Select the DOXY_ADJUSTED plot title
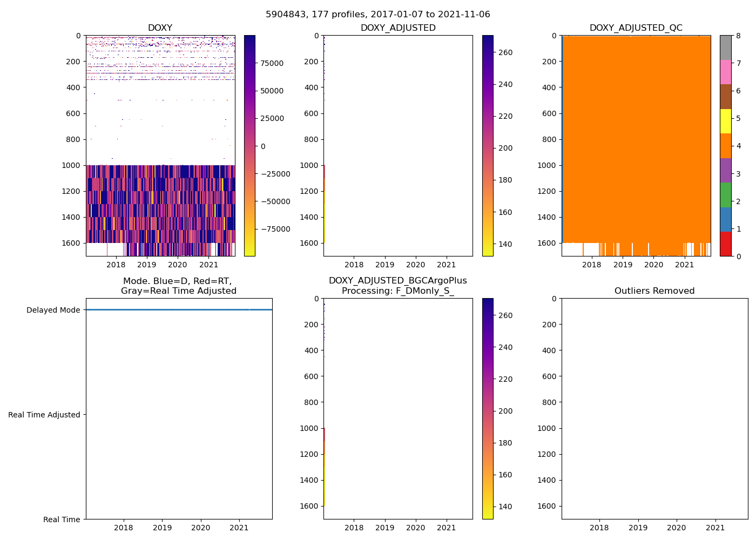 click(398, 28)
